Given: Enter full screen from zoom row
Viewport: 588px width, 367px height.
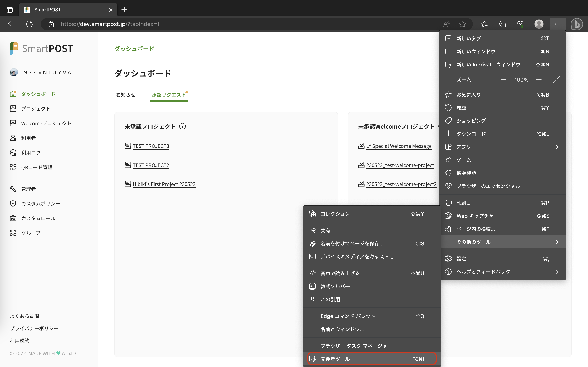Looking at the screenshot, I should click(556, 79).
